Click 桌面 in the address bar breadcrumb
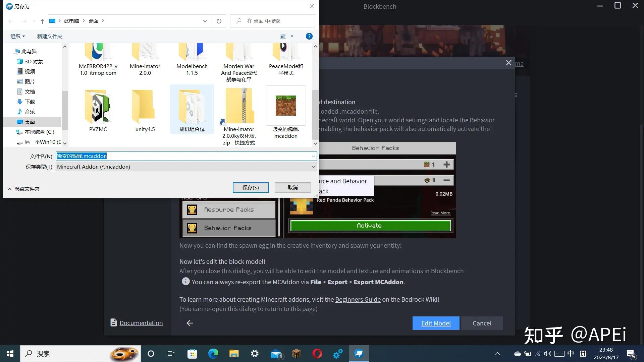The image size is (644, 362). tap(93, 21)
